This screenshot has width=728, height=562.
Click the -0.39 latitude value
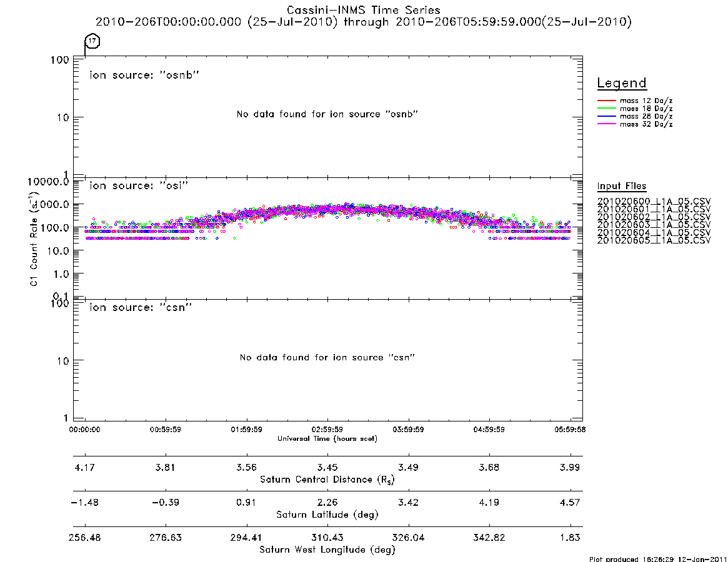point(166,503)
